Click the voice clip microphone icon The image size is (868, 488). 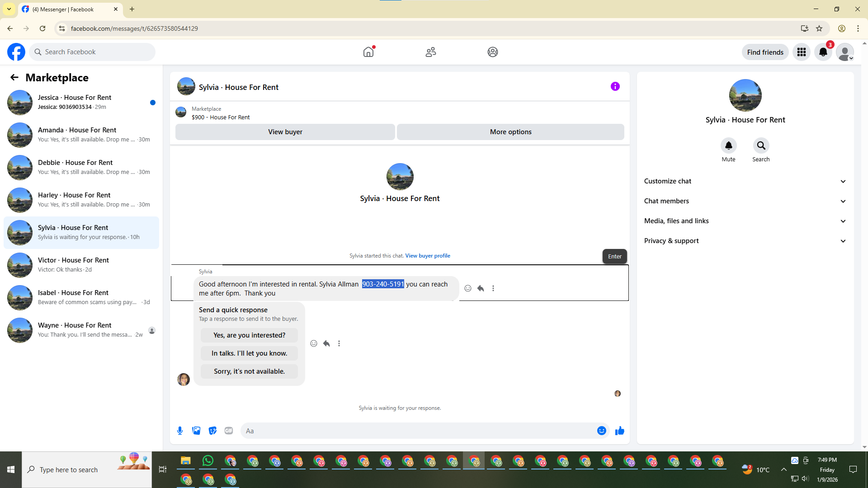coord(180,431)
